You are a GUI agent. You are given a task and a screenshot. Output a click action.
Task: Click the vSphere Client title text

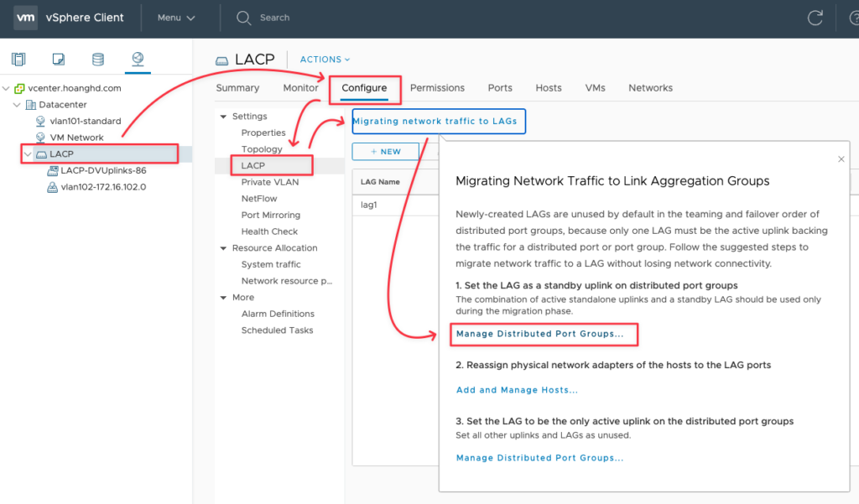coord(85,18)
